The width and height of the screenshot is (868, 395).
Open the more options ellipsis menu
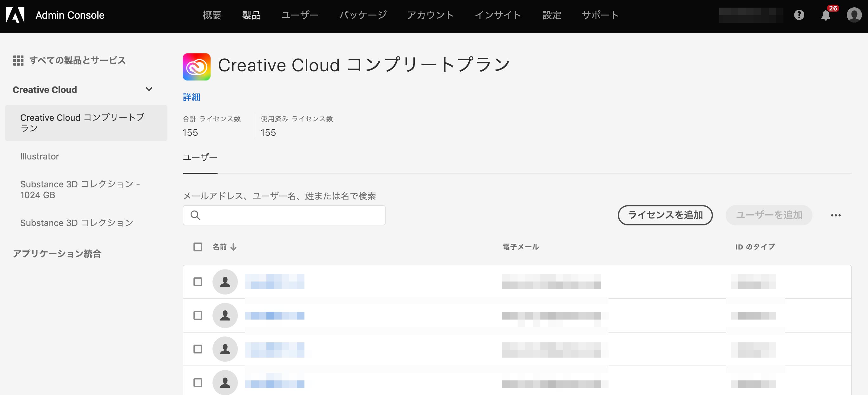pos(836,215)
